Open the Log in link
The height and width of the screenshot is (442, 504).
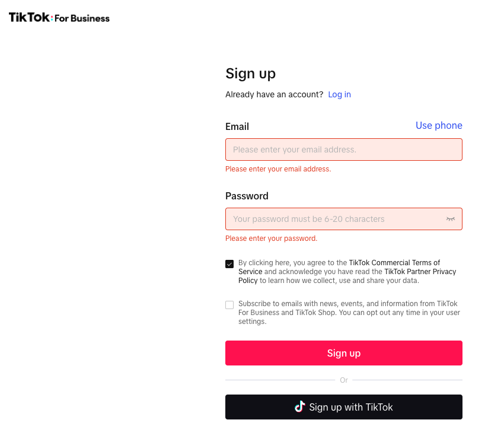(339, 94)
